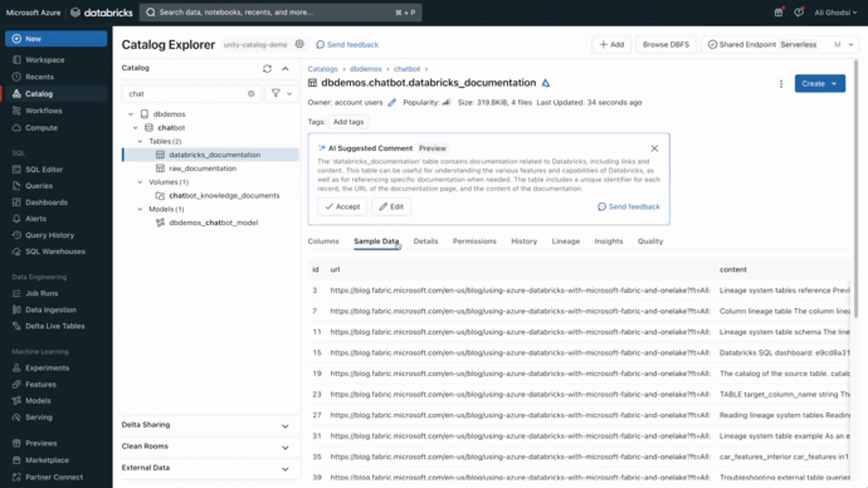Viewport: 868px width, 488px height.
Task: Switch to the Columns tab
Action: pos(323,241)
